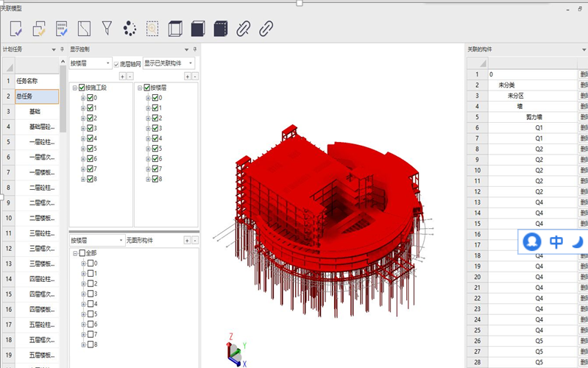Expand node 2 in 按施工段 tree
This screenshot has height=368, width=588.
pyautogui.click(x=83, y=118)
